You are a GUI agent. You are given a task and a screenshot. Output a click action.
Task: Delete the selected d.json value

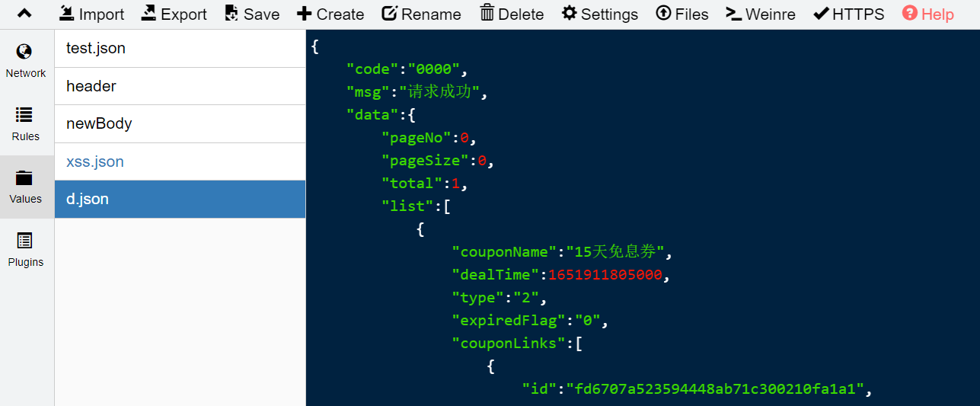click(x=512, y=14)
